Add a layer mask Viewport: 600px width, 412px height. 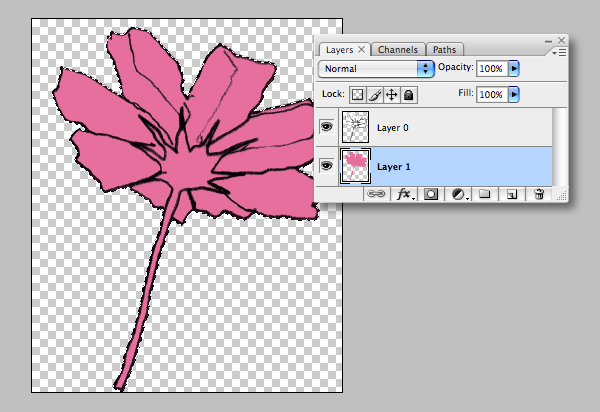coord(432,196)
